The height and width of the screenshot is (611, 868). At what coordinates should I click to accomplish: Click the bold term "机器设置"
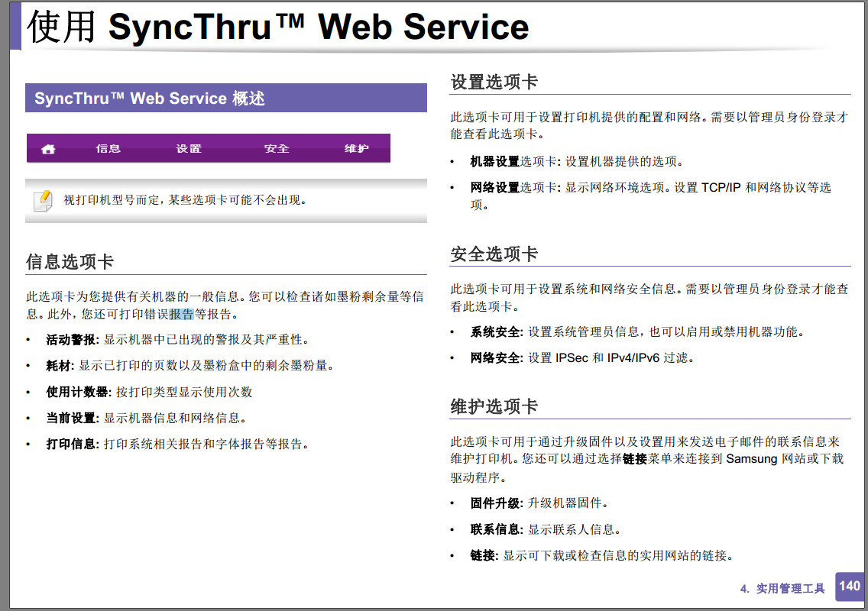(495, 161)
